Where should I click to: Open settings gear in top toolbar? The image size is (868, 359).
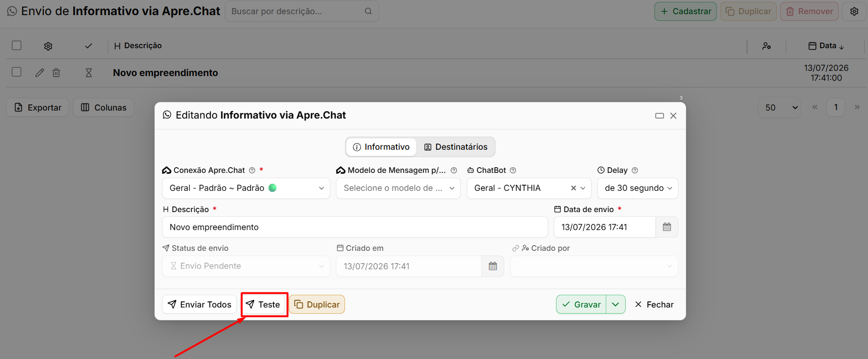pos(854,11)
